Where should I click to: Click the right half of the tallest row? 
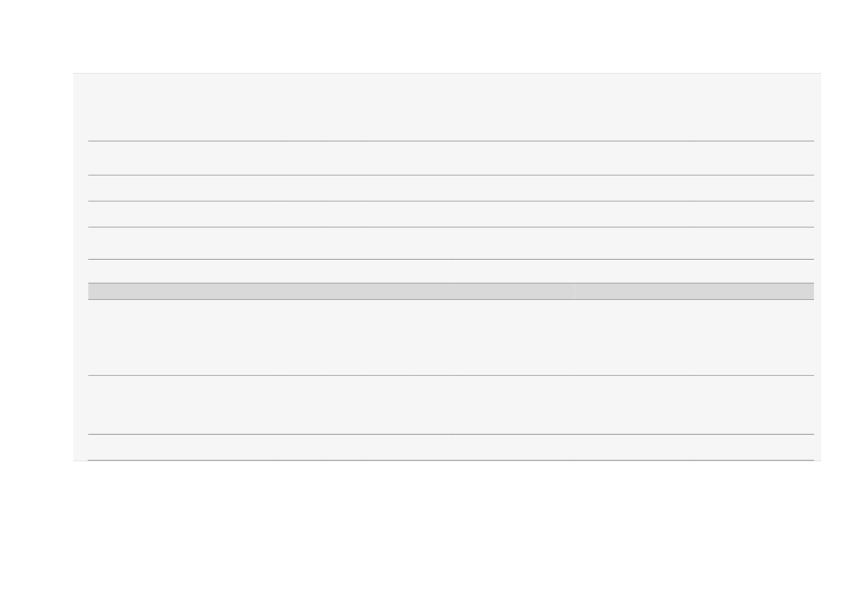[x=694, y=338]
